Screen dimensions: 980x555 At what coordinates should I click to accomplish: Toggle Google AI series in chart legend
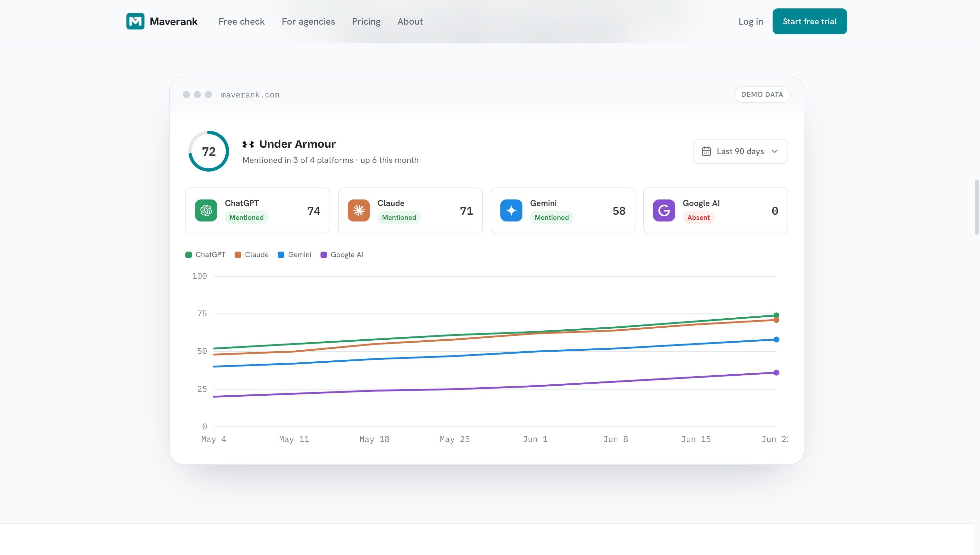(342, 255)
